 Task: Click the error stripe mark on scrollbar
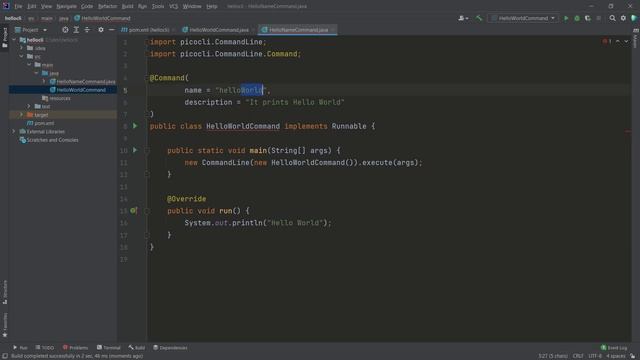tap(628, 131)
